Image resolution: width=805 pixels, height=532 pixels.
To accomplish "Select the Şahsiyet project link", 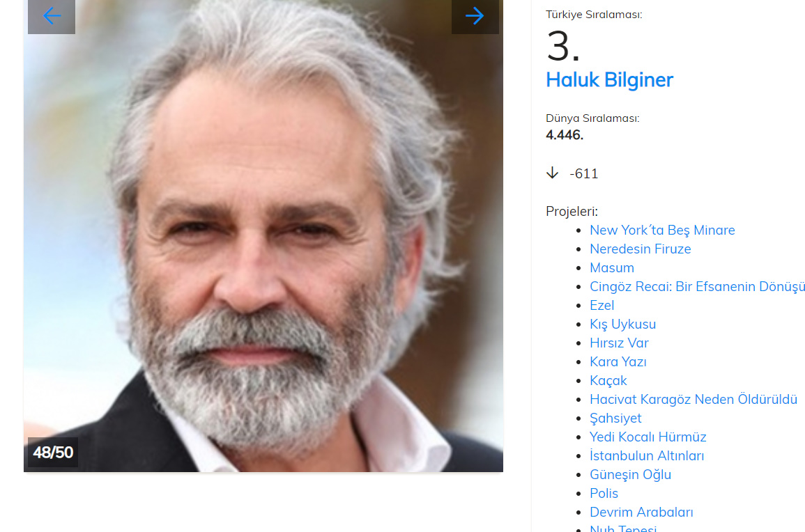I will pos(615,418).
